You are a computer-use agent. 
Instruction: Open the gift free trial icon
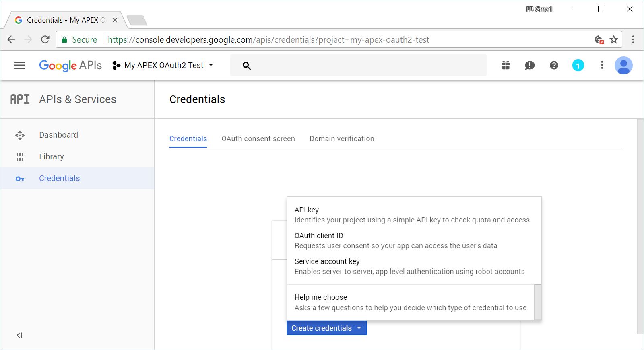pyautogui.click(x=506, y=65)
